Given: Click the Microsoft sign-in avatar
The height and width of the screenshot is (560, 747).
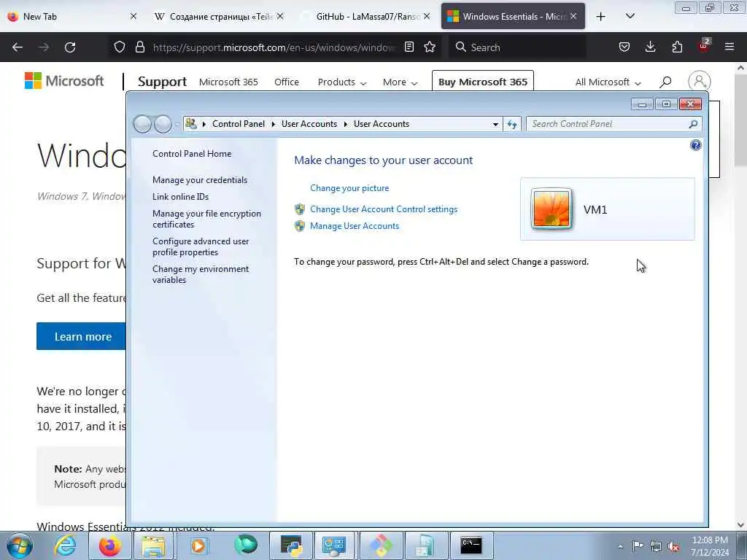Looking at the screenshot, I should click(700, 82).
